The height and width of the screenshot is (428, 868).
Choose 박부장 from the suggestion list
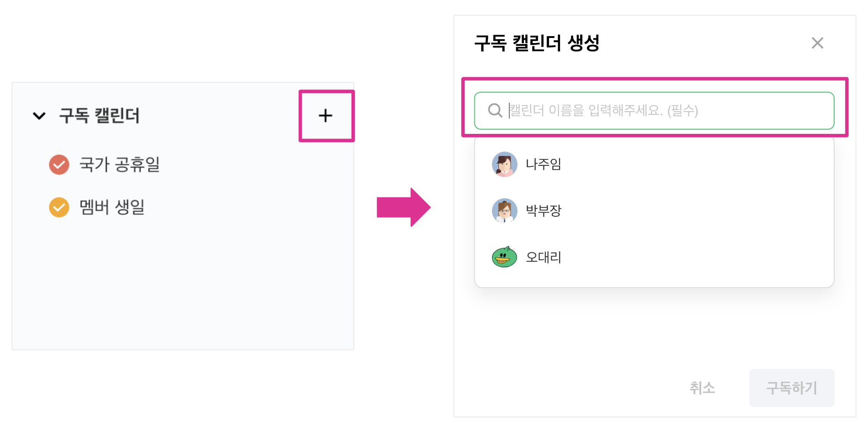[543, 211]
